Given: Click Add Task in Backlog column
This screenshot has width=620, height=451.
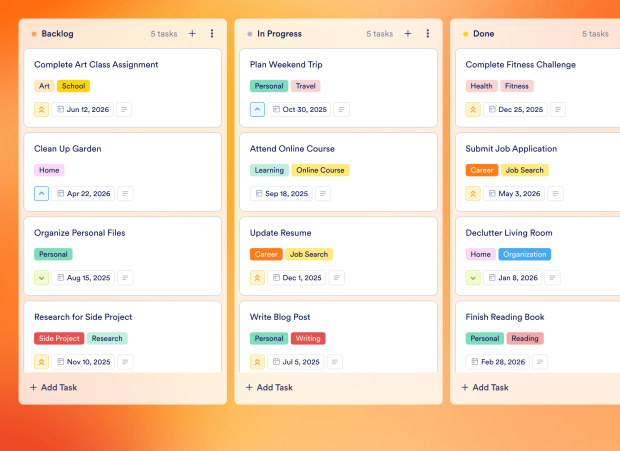Looking at the screenshot, I should [x=53, y=387].
